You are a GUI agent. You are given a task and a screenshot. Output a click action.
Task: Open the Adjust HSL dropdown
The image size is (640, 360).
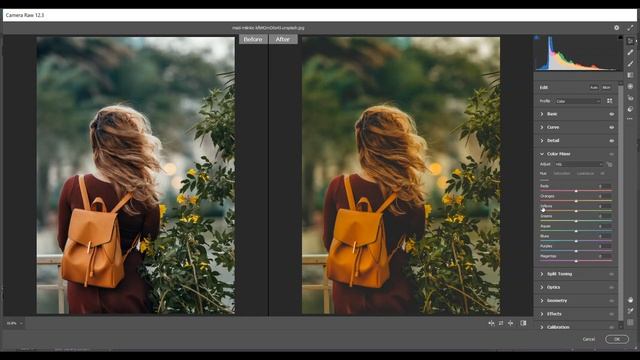tap(579, 164)
